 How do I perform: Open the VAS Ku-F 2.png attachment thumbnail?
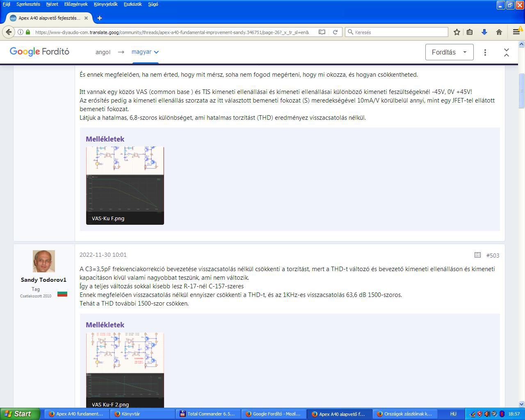click(125, 370)
